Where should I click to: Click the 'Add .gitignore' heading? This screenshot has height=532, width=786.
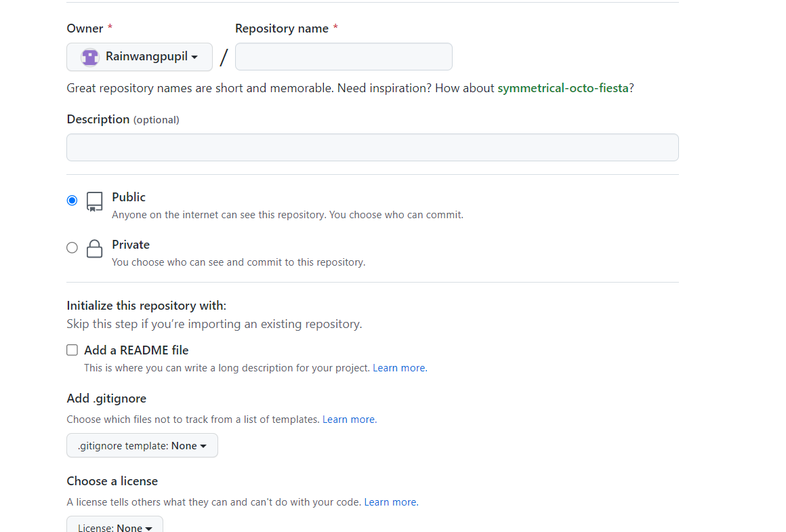pyautogui.click(x=107, y=398)
